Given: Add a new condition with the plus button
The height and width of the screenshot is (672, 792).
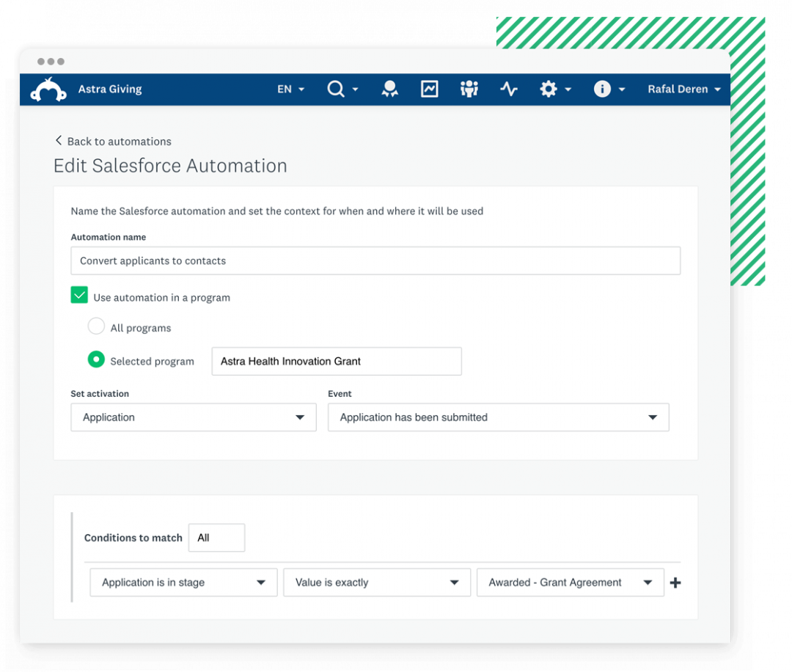Looking at the screenshot, I should tap(675, 582).
